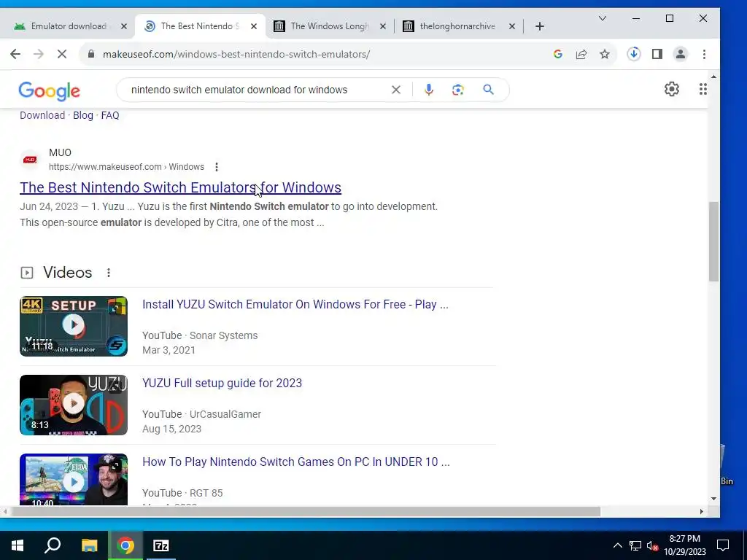Viewport: 747px width, 560px height.
Task: Click the Google logo
Action: coord(49,91)
